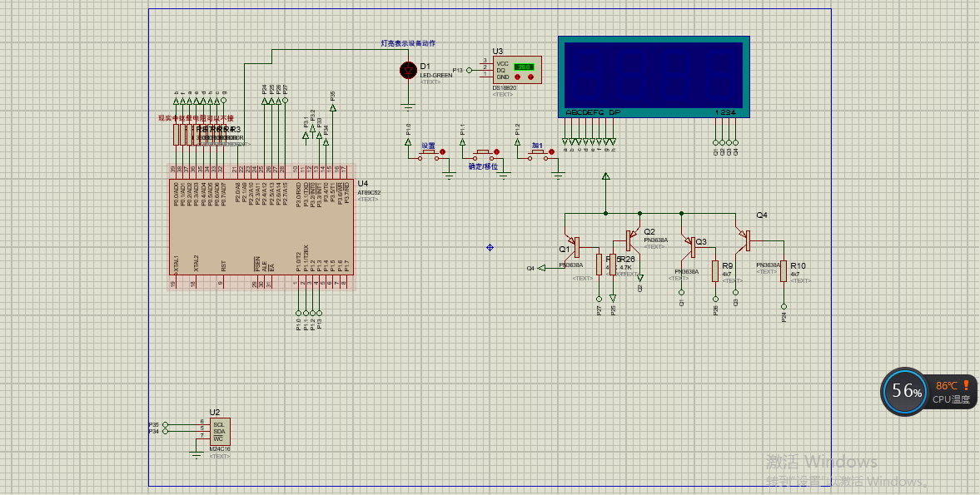Image resolution: width=980 pixels, height=495 pixels.
Task: Click the 4k7 value under R10
Action: [795, 274]
